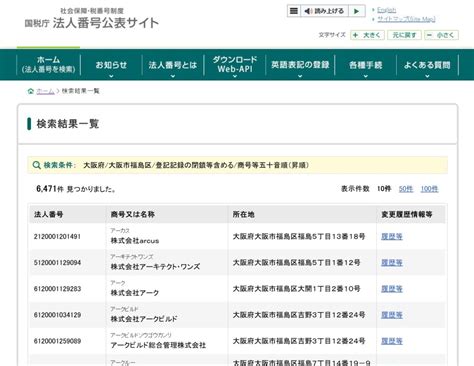Expand chevron under 各種手続
Screen dimensions: 474x366
[x=366, y=76]
